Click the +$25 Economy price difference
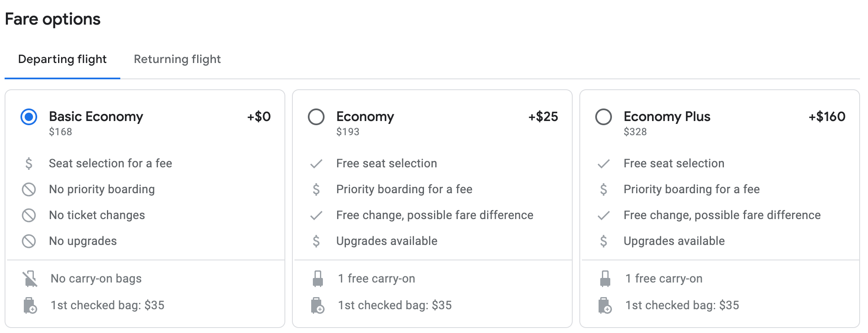 [543, 116]
